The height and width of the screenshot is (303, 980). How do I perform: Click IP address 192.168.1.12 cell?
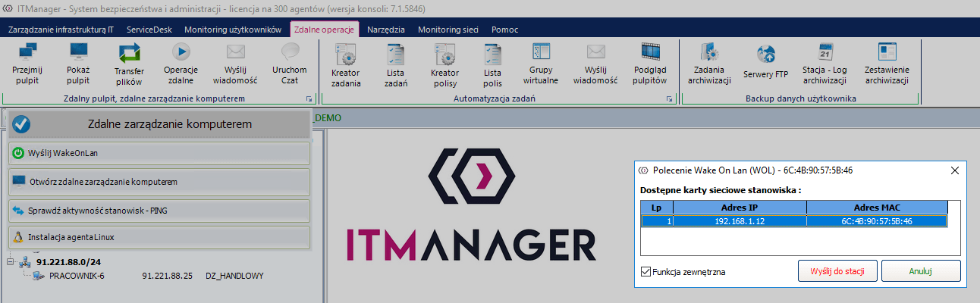(740, 221)
